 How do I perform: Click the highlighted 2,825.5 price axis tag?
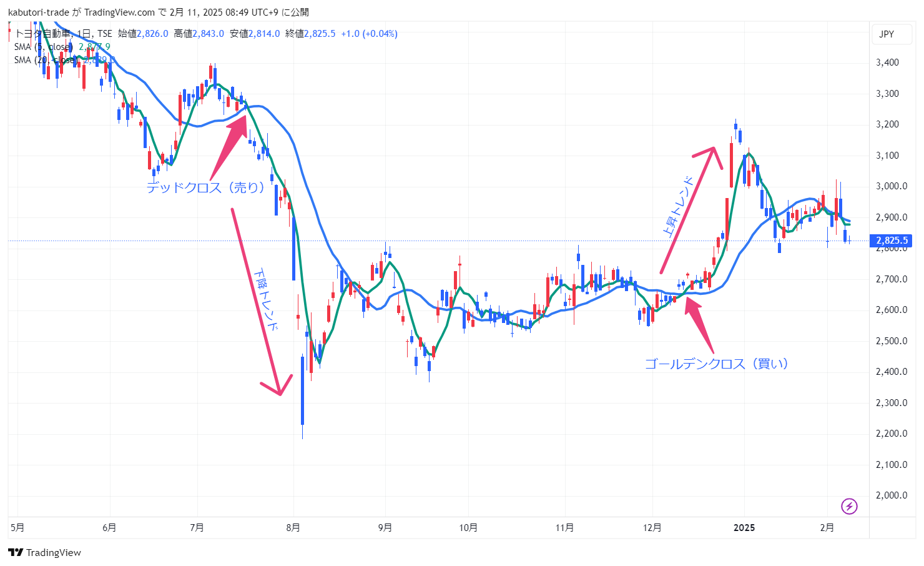[x=892, y=241]
